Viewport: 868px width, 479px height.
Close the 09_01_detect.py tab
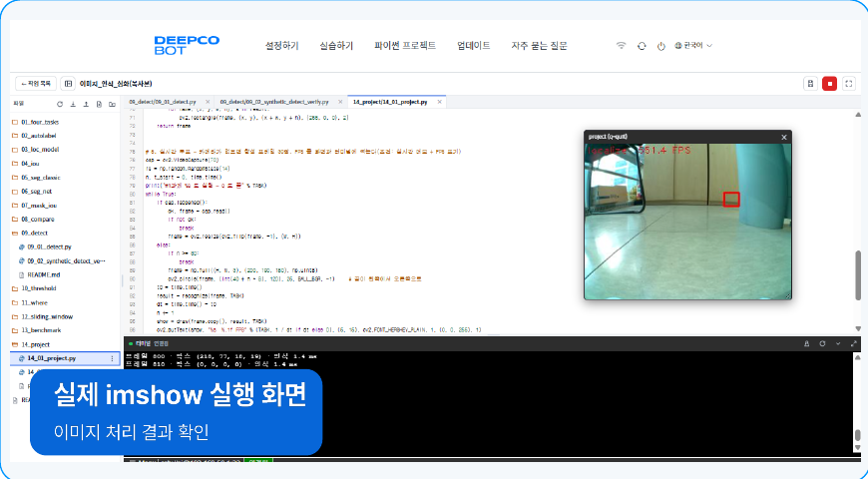click(x=208, y=102)
